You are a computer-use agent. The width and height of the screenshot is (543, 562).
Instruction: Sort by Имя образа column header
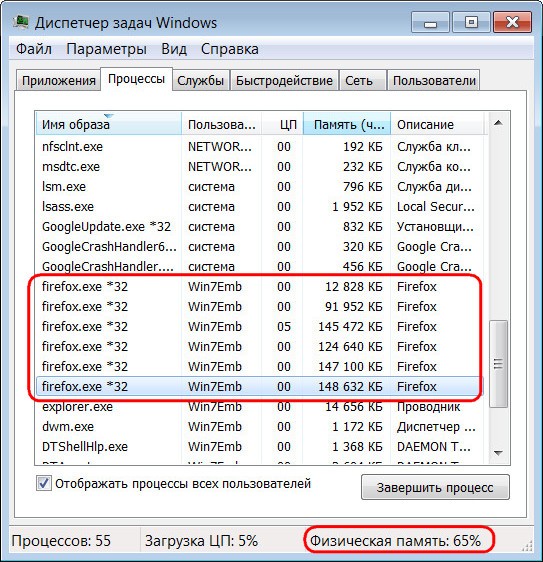click(109, 124)
